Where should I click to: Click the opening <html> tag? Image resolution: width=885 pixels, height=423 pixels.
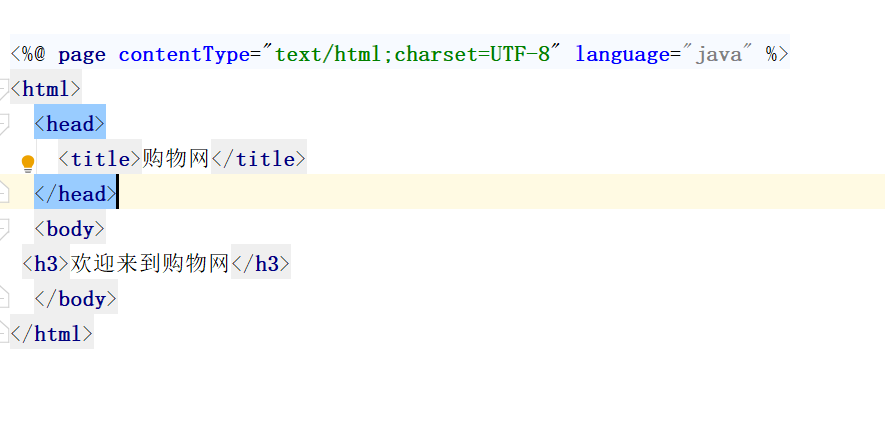[46, 89]
